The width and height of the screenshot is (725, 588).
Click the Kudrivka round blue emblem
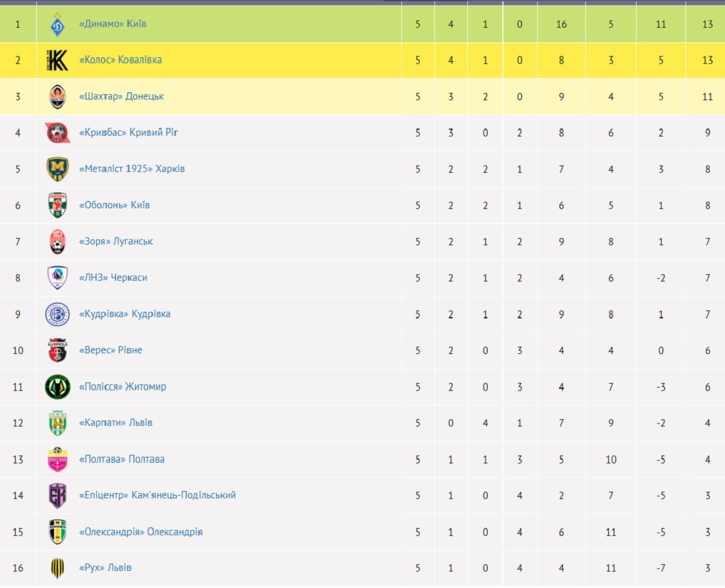point(57,314)
